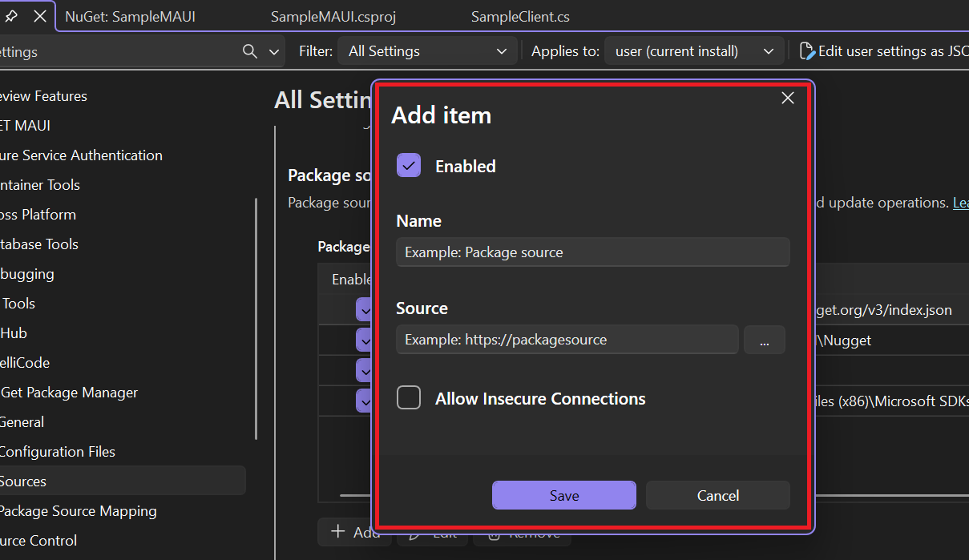Close the NuGet: SampleMAUI tab with its X
Screen dimensions: 969x560
pyautogui.click(x=38, y=15)
